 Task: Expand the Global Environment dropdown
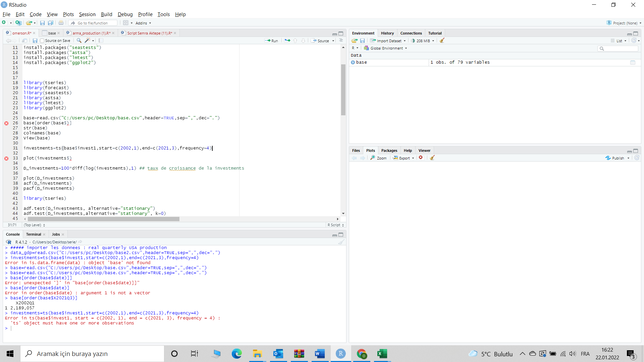(386, 48)
